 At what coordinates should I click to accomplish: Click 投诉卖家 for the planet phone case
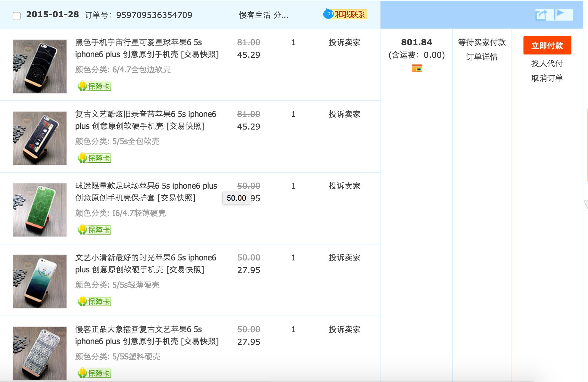coord(344,43)
